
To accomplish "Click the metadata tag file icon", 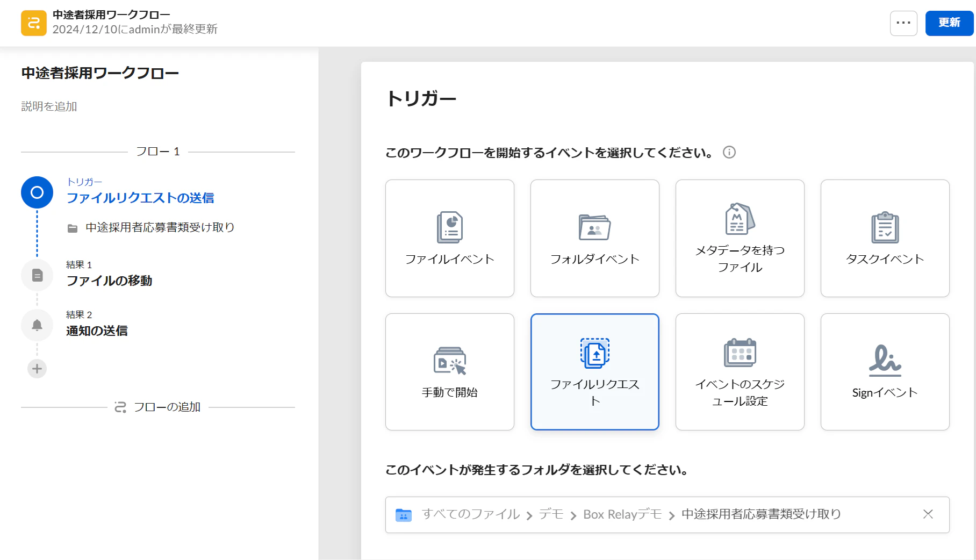I will click(740, 219).
